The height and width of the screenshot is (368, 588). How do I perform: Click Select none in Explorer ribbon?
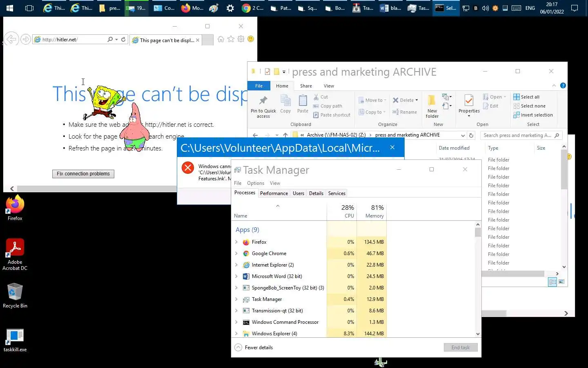coord(529,106)
